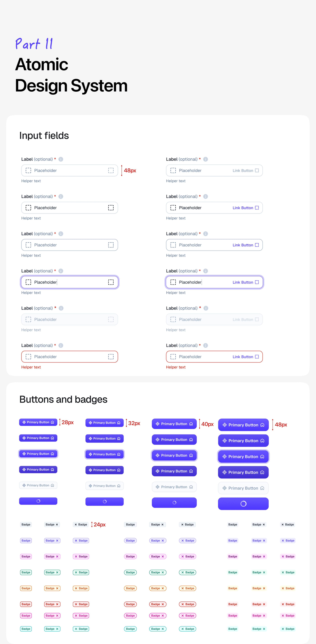Click the trailing dashed-square icon in the red error input without Link Button
The image size is (316, 644).
tap(111, 357)
